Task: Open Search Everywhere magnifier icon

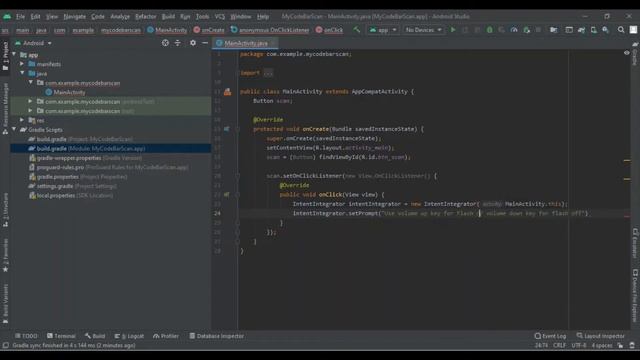Action: [x=621, y=30]
